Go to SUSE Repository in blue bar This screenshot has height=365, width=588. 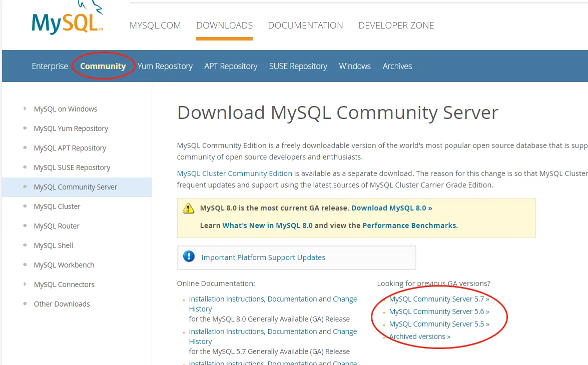pos(298,66)
